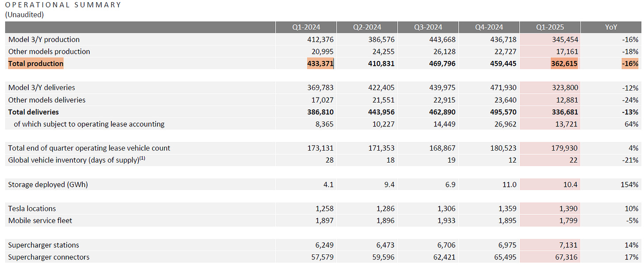The width and height of the screenshot is (644, 269).
Task: Click the mobile service fleet value 1,799
Action: 568,220
